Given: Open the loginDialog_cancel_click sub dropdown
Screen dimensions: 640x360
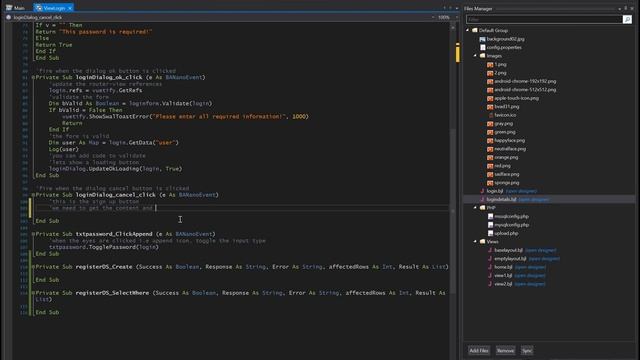Looking at the screenshot, I should coord(433,18).
